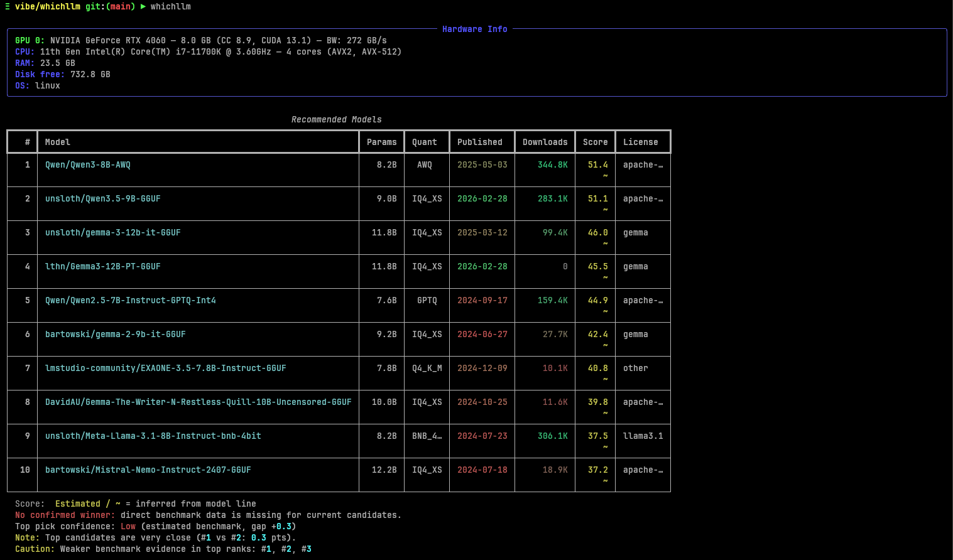The height and width of the screenshot is (560, 953).
Task: Click the 'other' license cell for EXAONE
Action: click(636, 369)
